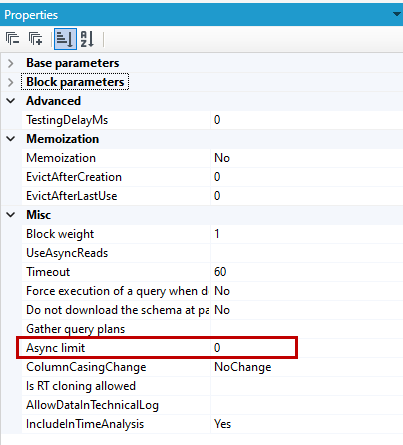403x445 pixels.
Task: Select the Base parameters heading
Action: coord(73,63)
